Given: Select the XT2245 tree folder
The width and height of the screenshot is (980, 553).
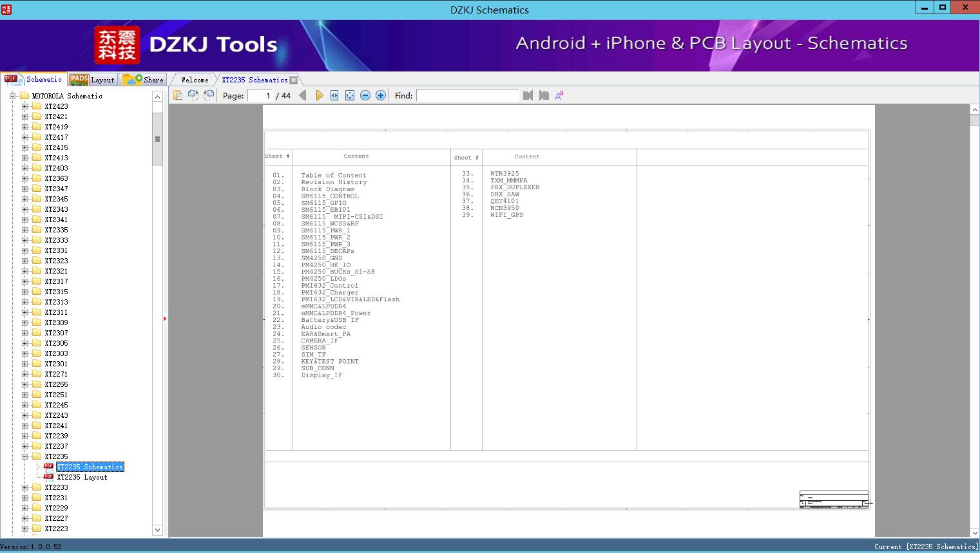Looking at the screenshot, I should coord(56,405).
